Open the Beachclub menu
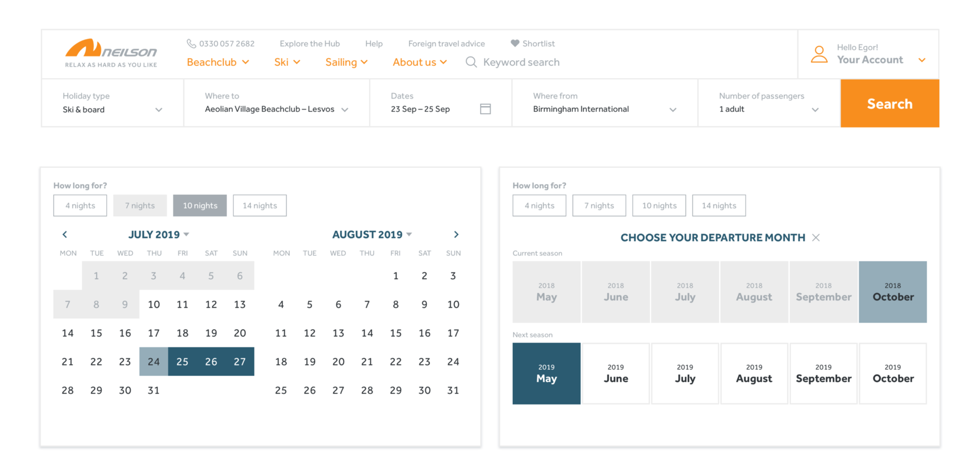 (x=218, y=62)
